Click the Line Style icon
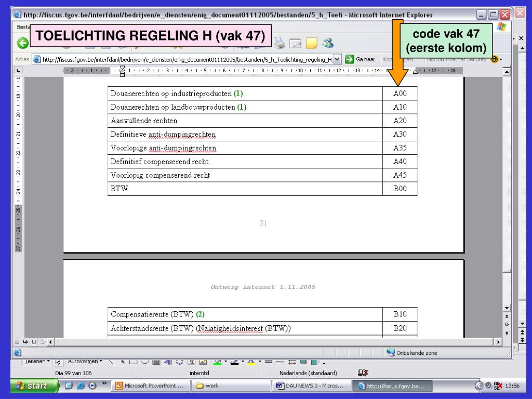 tap(269, 362)
